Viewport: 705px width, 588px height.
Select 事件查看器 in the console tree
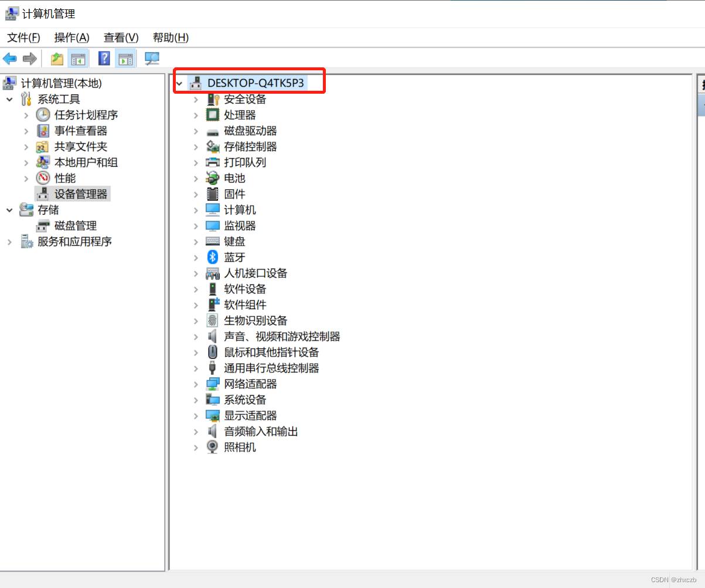click(x=80, y=131)
